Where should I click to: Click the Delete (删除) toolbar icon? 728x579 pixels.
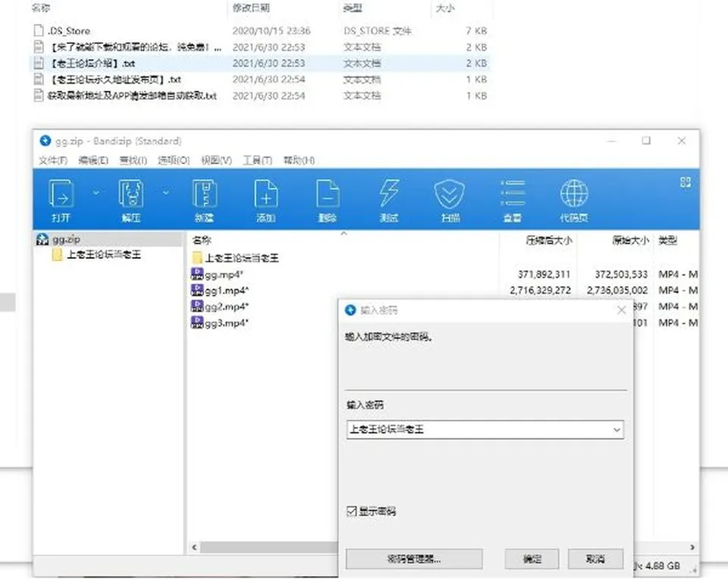tap(328, 194)
